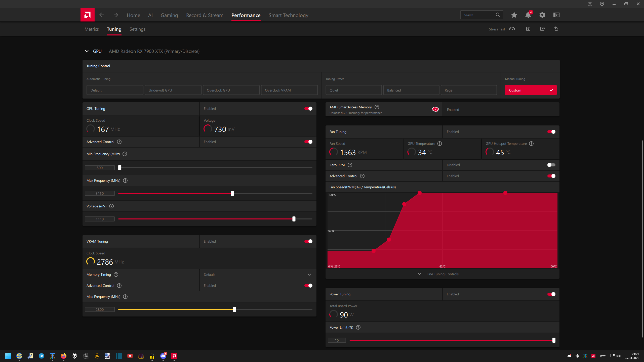
Task: Click the Min Frequency help icon
Action: [125, 154]
